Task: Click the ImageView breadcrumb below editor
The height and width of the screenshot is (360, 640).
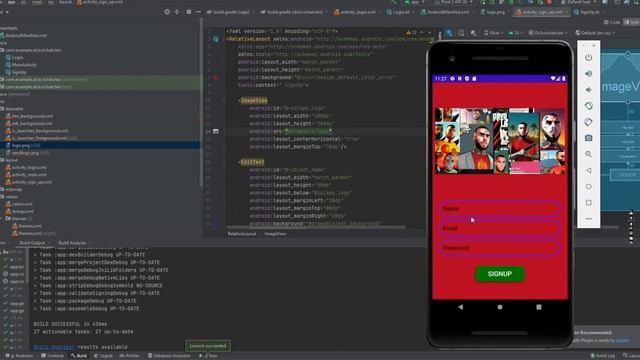Action: (x=276, y=234)
